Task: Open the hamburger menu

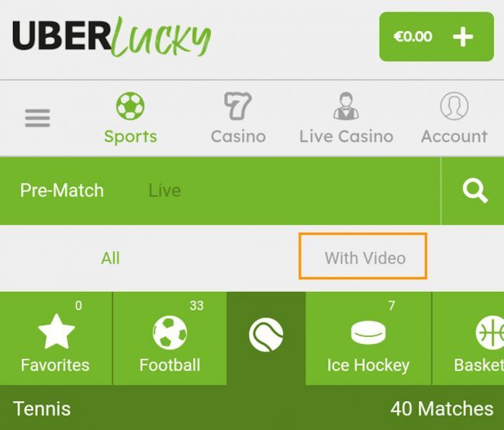Action: 38,118
